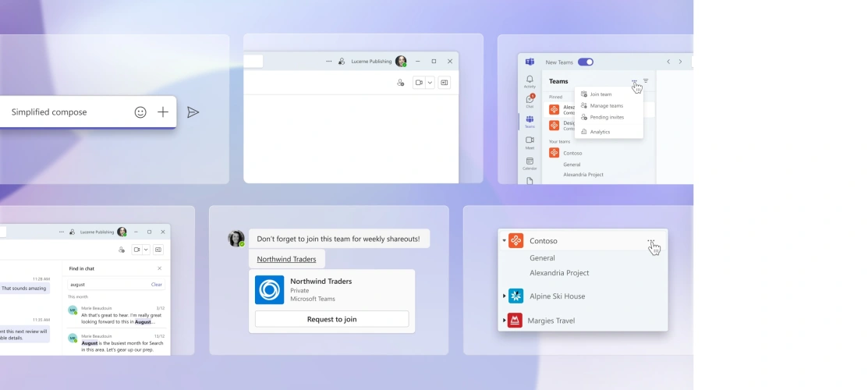Screen dimensions: 868x390
Task: Click Analytics in the Teams menu
Action: point(600,132)
